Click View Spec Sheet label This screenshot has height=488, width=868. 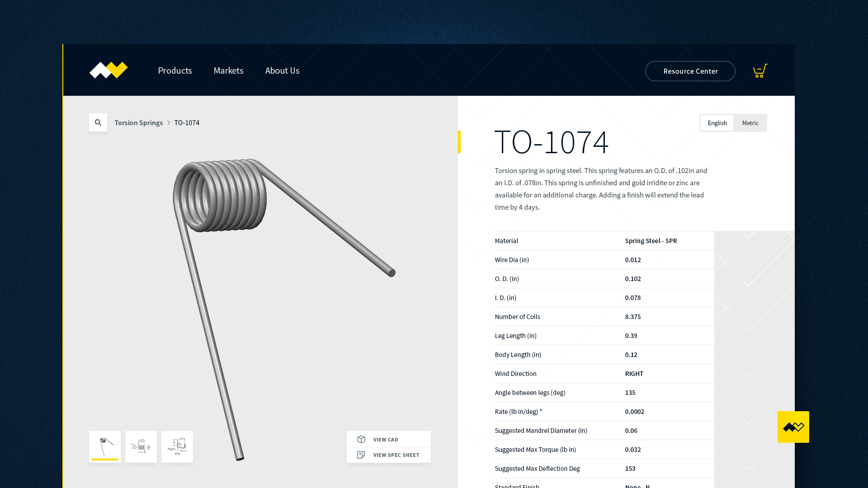pyautogui.click(x=396, y=455)
